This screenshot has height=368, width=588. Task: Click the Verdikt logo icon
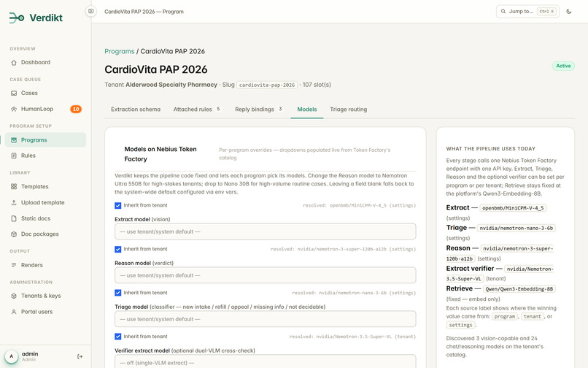pyautogui.click(x=17, y=18)
